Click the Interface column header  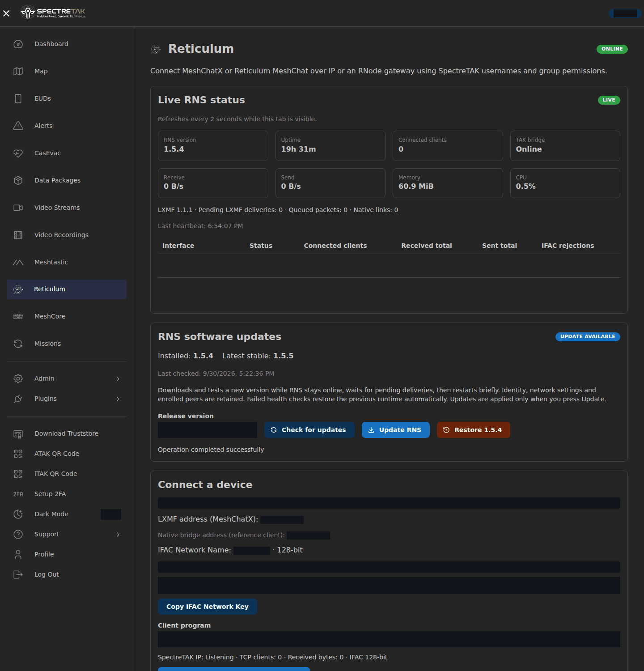click(x=178, y=246)
